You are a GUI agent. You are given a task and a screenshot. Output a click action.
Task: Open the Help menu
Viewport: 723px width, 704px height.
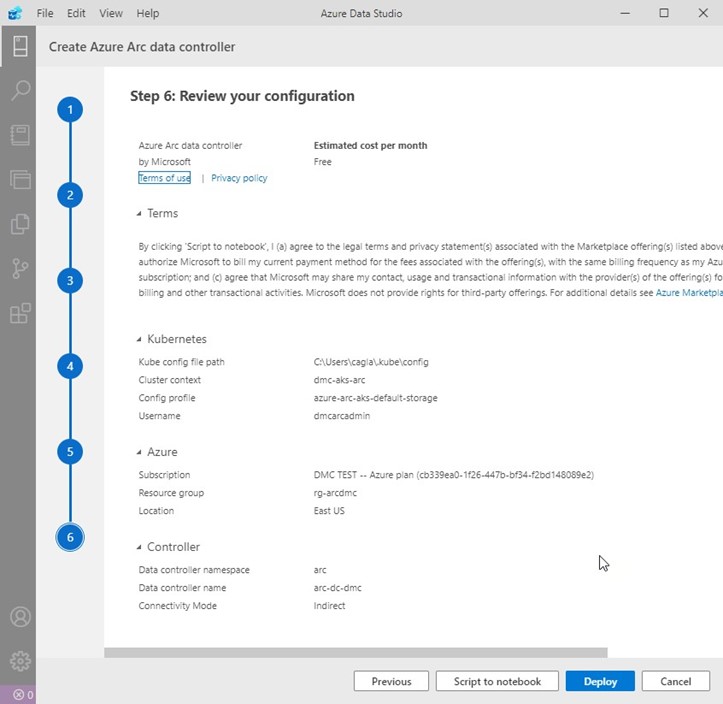click(x=148, y=13)
